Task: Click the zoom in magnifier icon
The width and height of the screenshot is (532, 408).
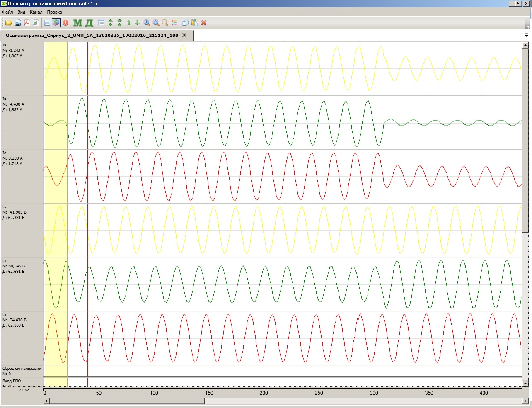Action: [x=147, y=23]
